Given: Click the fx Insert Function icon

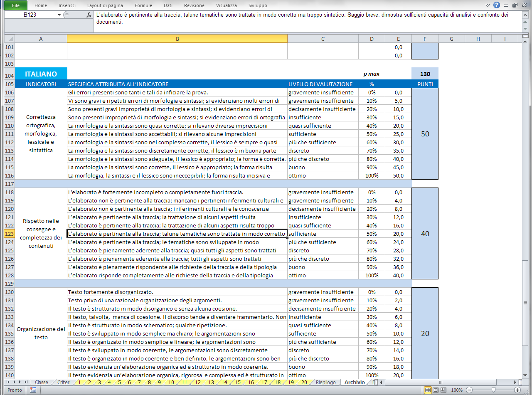Looking at the screenshot, I should [x=89, y=15].
